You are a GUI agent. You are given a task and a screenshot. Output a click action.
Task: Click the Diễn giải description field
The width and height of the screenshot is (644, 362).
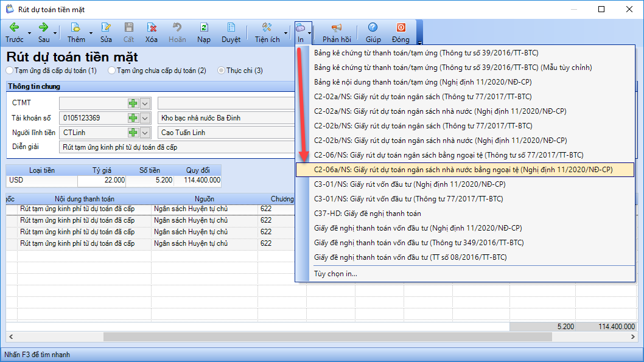177,147
